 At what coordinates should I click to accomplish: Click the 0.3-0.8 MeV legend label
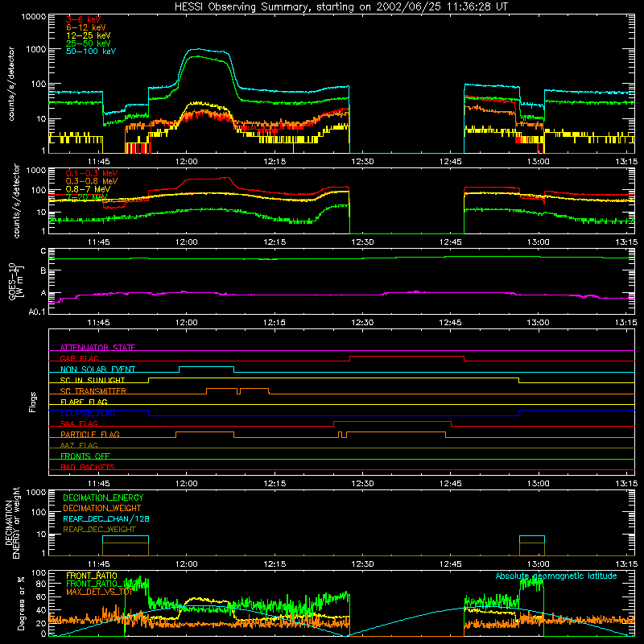[92, 181]
